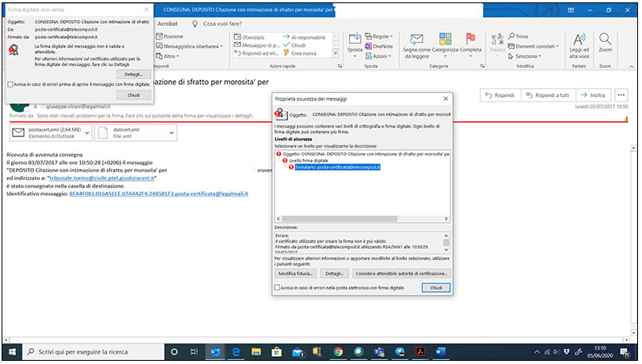Open dropdown for daticert.xml attachment
Viewport: 642px width, 364px height.
[x=171, y=133]
